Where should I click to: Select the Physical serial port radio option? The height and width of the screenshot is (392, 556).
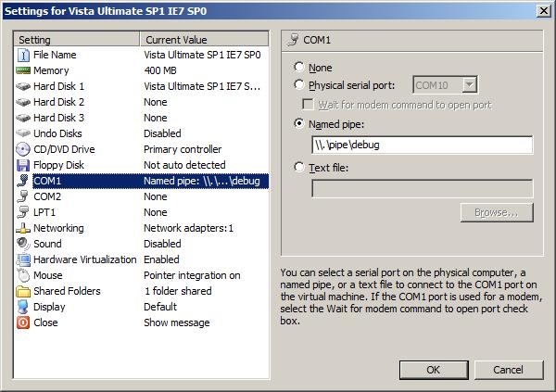299,84
